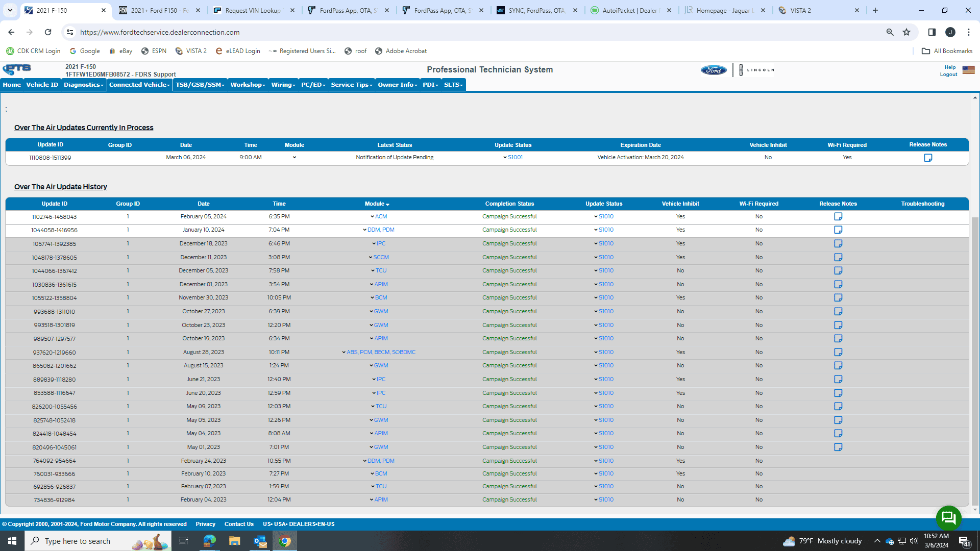Open the SCCM module link
The height and width of the screenshot is (551, 980).
coord(381,257)
